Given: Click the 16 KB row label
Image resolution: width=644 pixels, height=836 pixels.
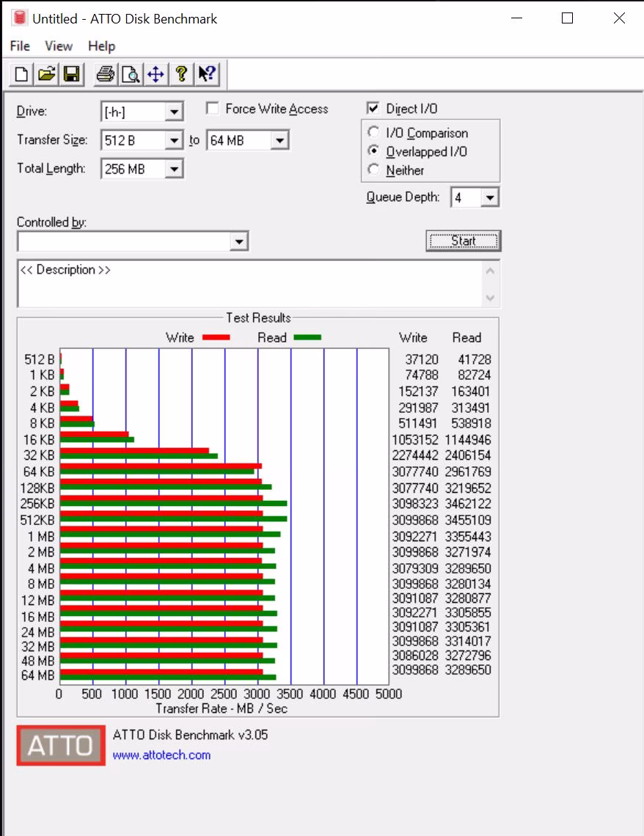Looking at the screenshot, I should coord(38,440).
